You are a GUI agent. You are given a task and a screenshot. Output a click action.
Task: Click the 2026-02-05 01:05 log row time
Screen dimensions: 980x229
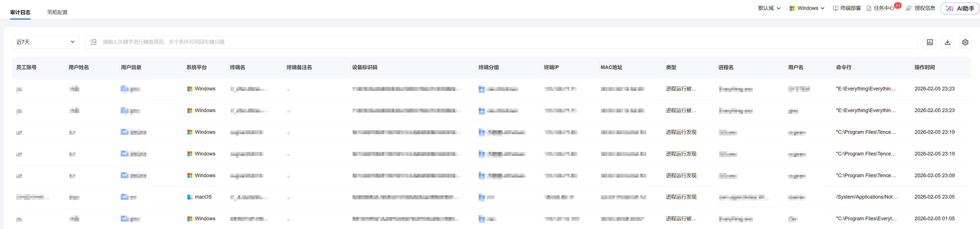pos(934,219)
